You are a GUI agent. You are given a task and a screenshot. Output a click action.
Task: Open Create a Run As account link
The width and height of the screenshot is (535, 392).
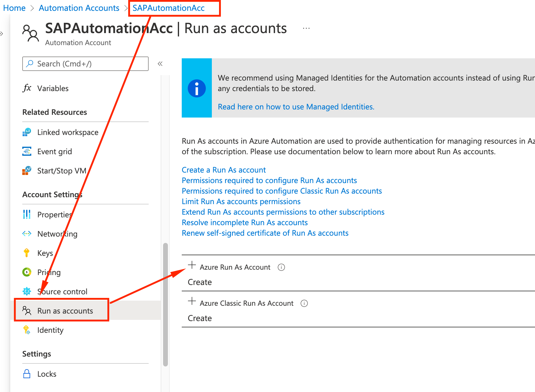click(224, 170)
